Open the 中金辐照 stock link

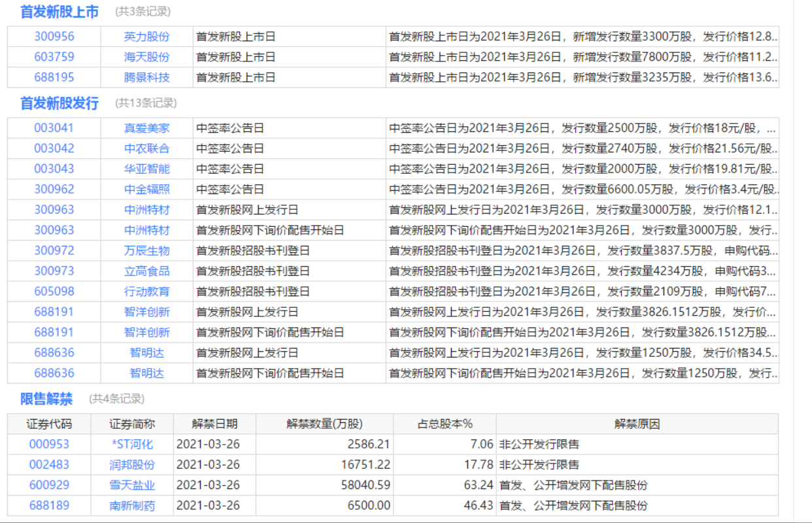[x=146, y=189]
